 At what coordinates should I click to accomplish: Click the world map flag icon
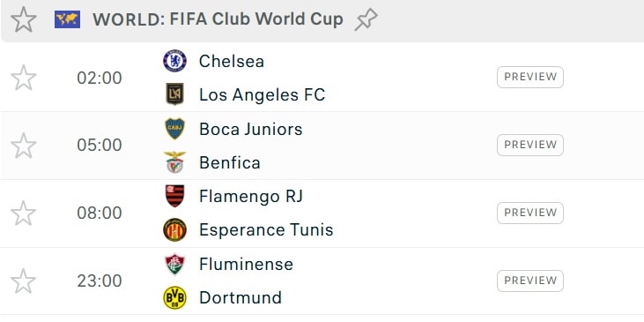point(67,19)
